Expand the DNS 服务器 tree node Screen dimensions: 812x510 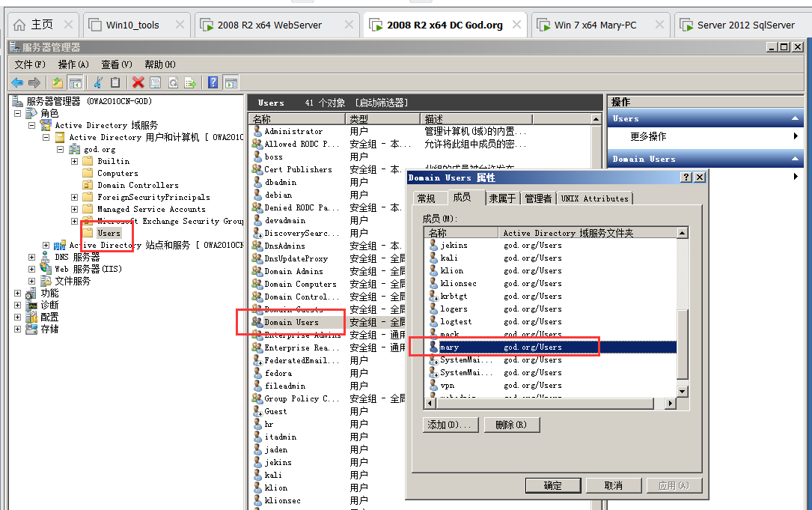click(x=31, y=257)
